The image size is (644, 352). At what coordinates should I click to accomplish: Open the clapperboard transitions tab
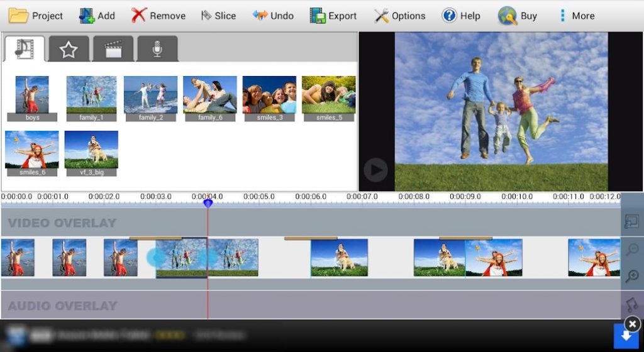113,49
